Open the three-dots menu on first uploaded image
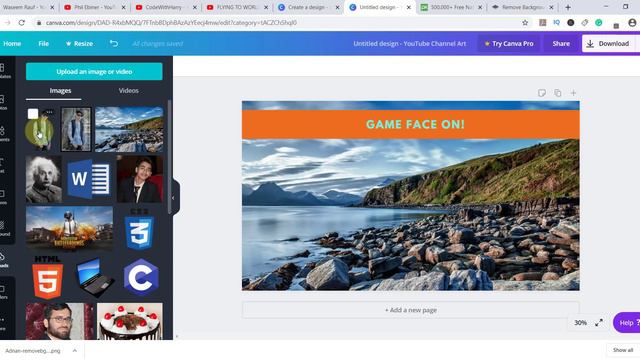640x360 pixels. (49, 112)
